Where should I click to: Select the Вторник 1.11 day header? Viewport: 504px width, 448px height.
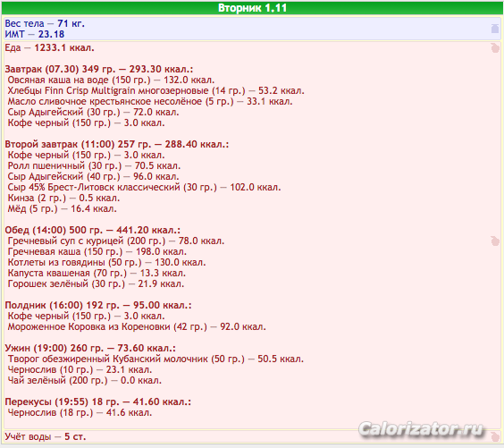[252, 8]
